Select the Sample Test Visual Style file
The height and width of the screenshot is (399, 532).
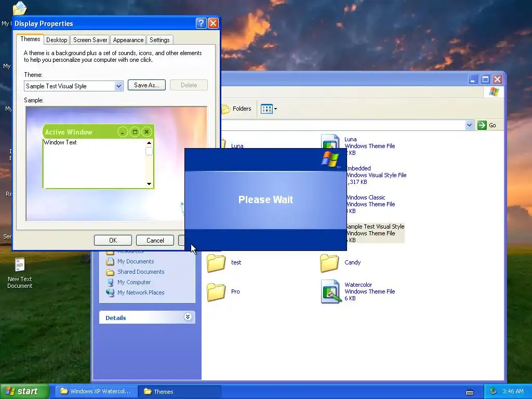click(x=376, y=233)
